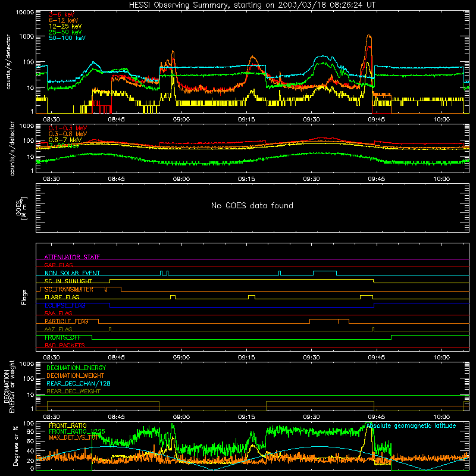Viewport: 476px width, 476px height.
Task: Click the 08:45 time label under the decimation panel
Action: tap(116, 417)
